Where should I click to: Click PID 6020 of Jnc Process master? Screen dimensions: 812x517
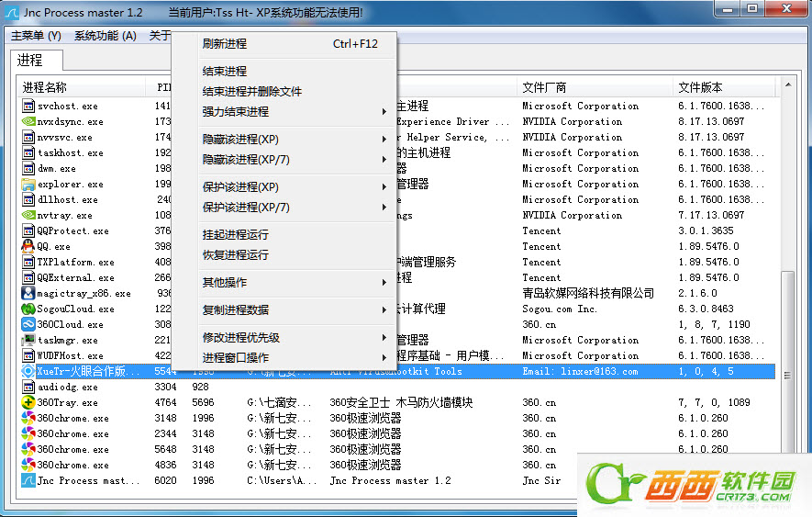tap(165, 480)
